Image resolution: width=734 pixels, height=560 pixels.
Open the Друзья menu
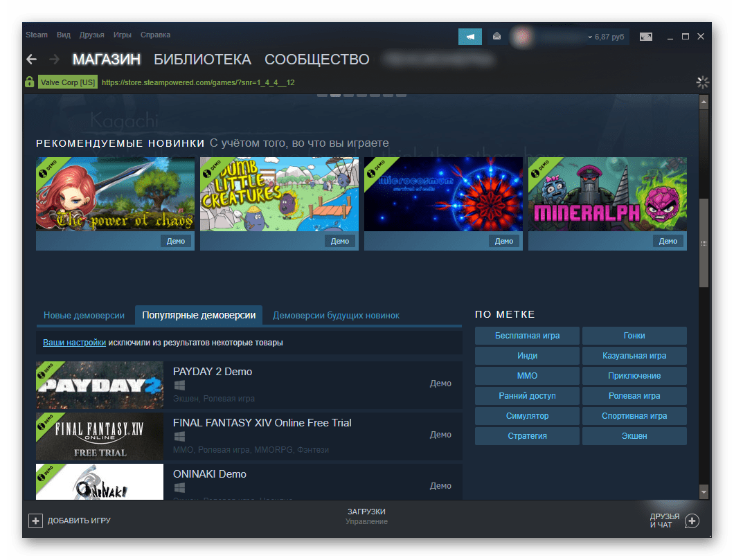click(x=91, y=35)
